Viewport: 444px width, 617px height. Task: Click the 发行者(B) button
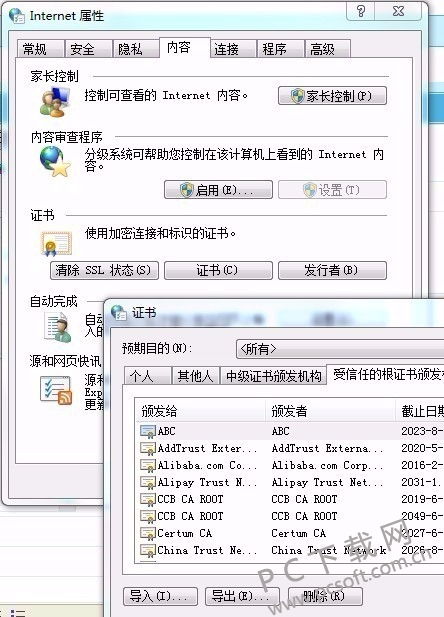click(x=333, y=270)
